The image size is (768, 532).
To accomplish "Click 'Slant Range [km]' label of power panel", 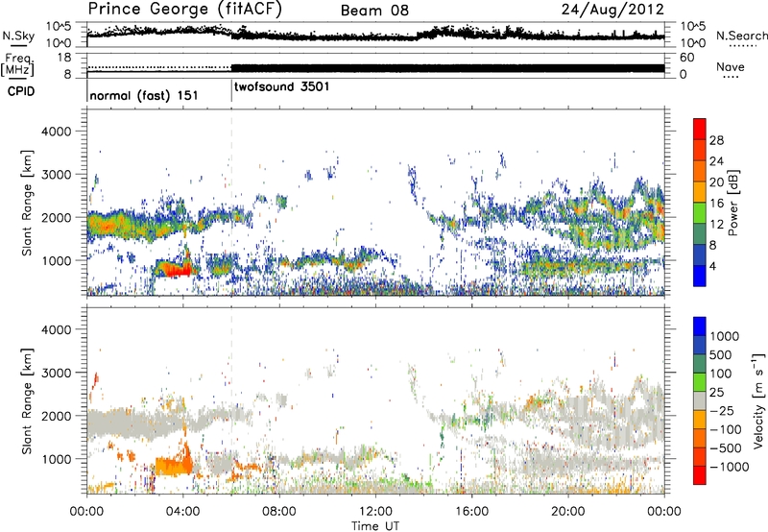I will (x=27, y=203).
